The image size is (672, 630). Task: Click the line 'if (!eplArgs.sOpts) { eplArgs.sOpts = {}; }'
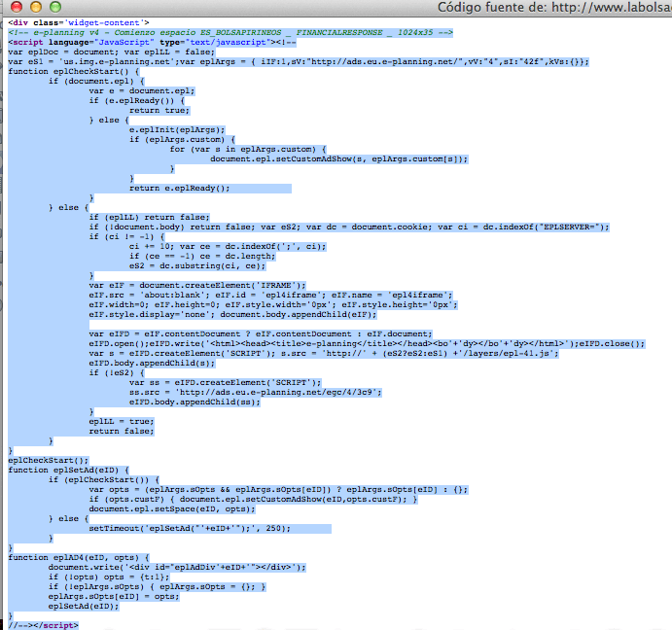point(157,586)
